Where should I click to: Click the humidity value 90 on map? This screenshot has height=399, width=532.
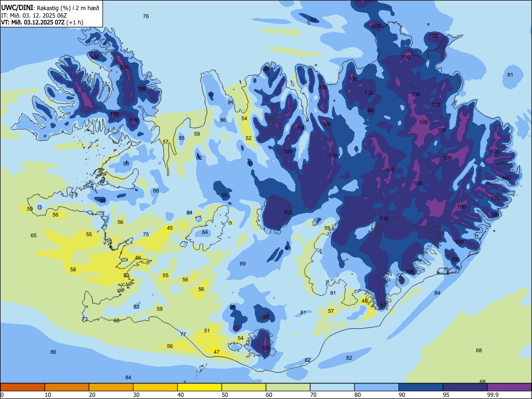tap(126, 163)
